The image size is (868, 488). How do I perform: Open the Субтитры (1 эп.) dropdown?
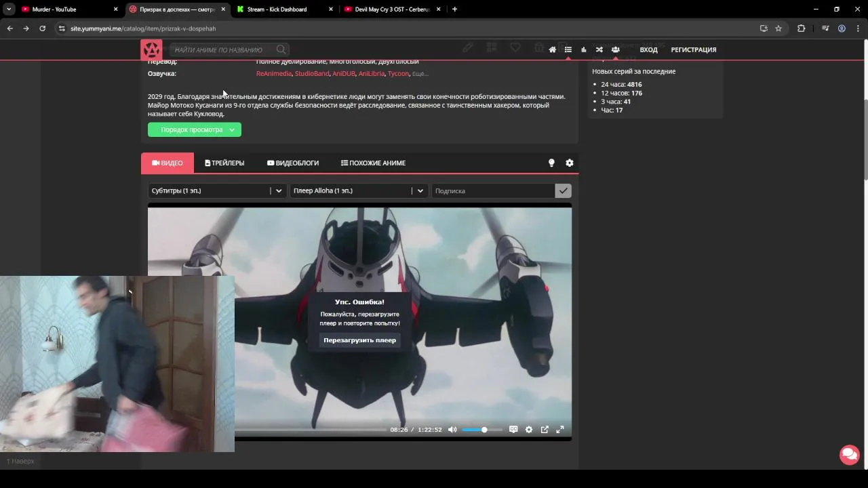[217, 190]
